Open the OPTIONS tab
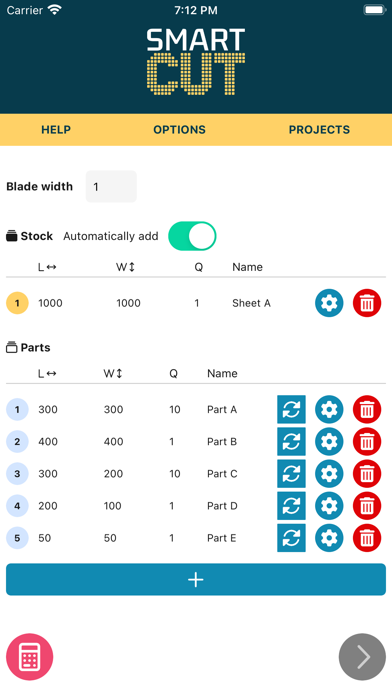This screenshot has width=392, height=696. pos(179,130)
